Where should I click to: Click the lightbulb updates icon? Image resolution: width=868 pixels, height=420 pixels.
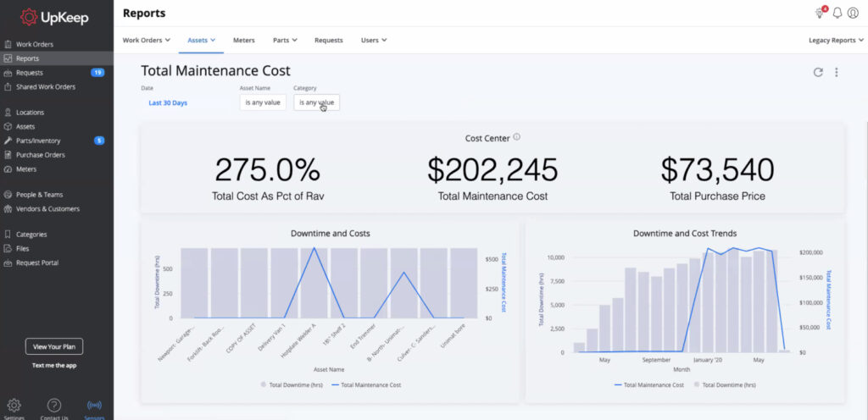[x=820, y=14]
